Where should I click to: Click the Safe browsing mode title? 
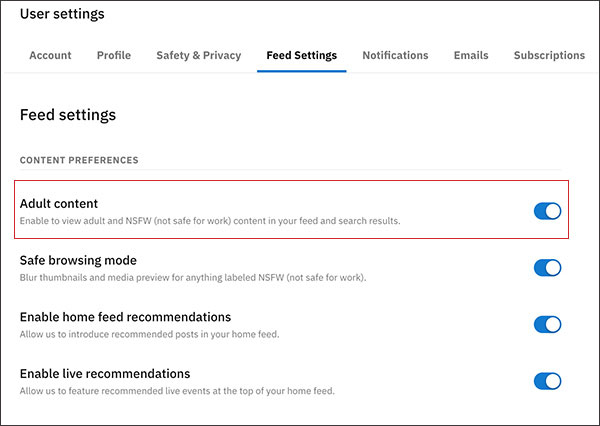(78, 260)
